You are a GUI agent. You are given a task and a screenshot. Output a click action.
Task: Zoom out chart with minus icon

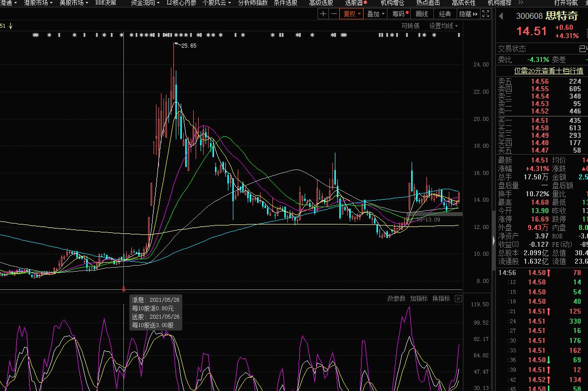[x=334, y=14]
